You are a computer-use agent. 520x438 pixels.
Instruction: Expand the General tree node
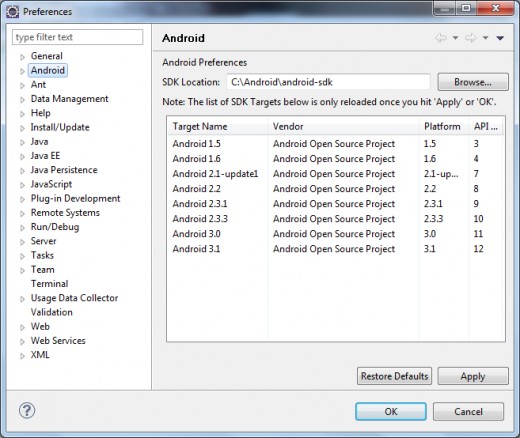point(22,57)
